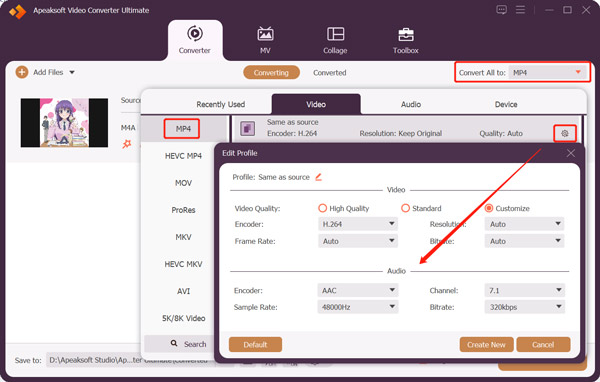Choose 5K/8K Video format

point(183,318)
